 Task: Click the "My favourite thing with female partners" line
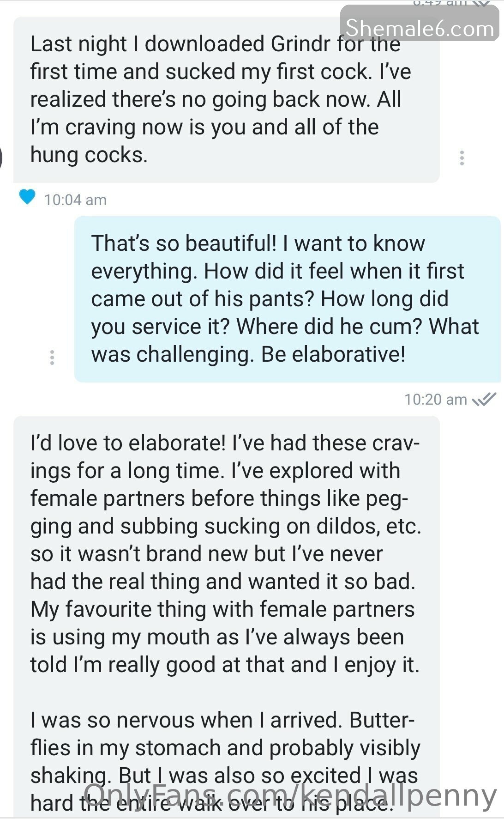click(222, 610)
